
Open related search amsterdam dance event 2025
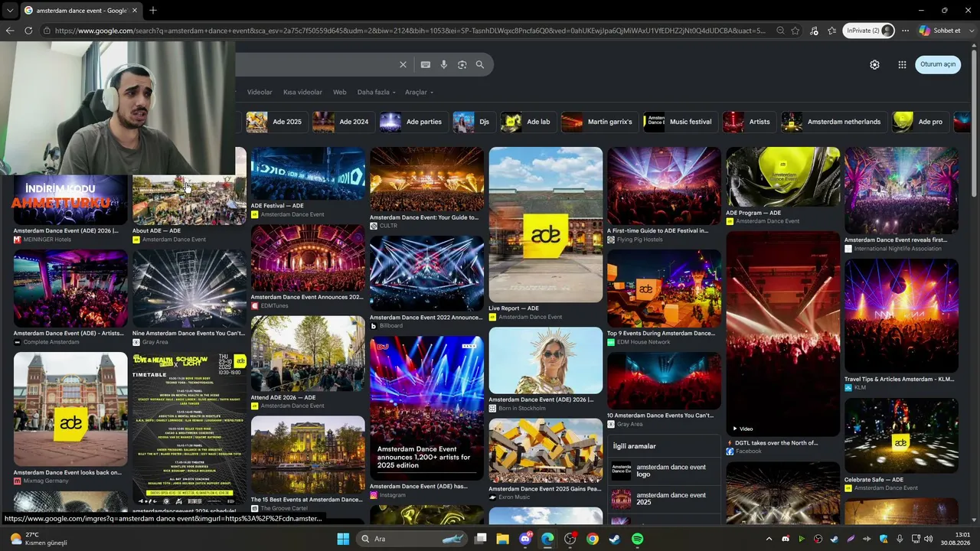pos(665,499)
